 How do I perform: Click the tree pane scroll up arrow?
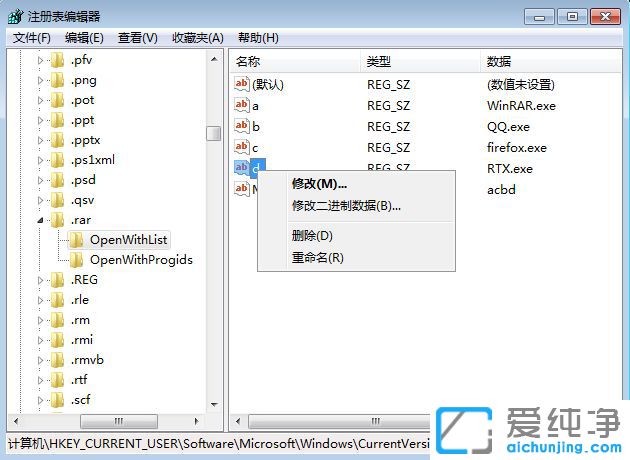(x=214, y=59)
